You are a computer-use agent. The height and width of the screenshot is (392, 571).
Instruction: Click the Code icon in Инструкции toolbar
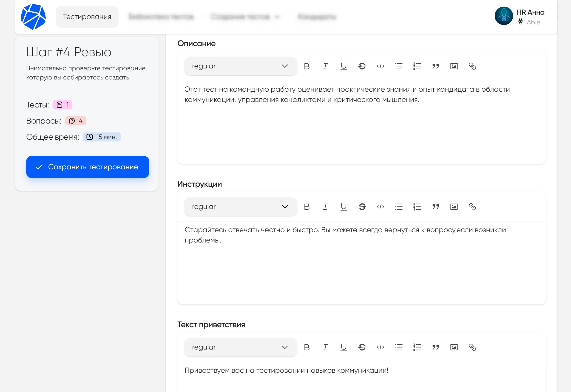click(x=380, y=207)
